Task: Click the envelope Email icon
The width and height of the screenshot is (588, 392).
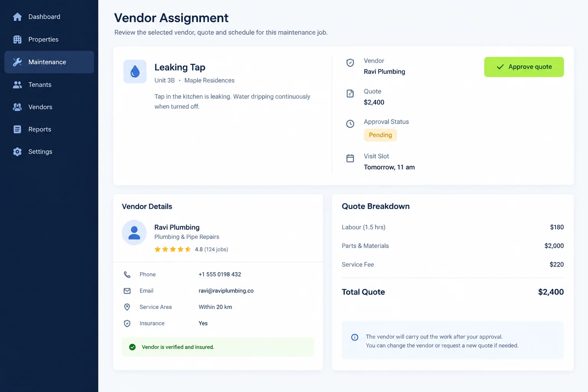Action: point(127,291)
